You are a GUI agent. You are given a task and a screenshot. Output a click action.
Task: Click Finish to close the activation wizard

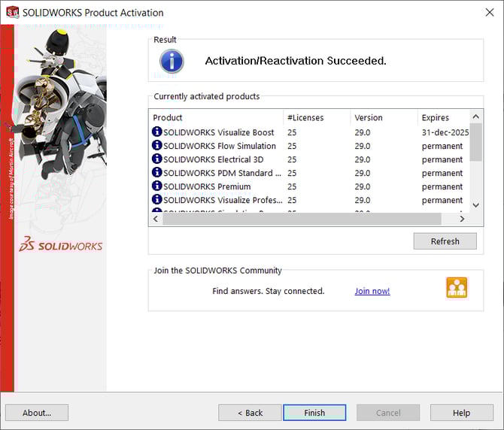point(314,413)
